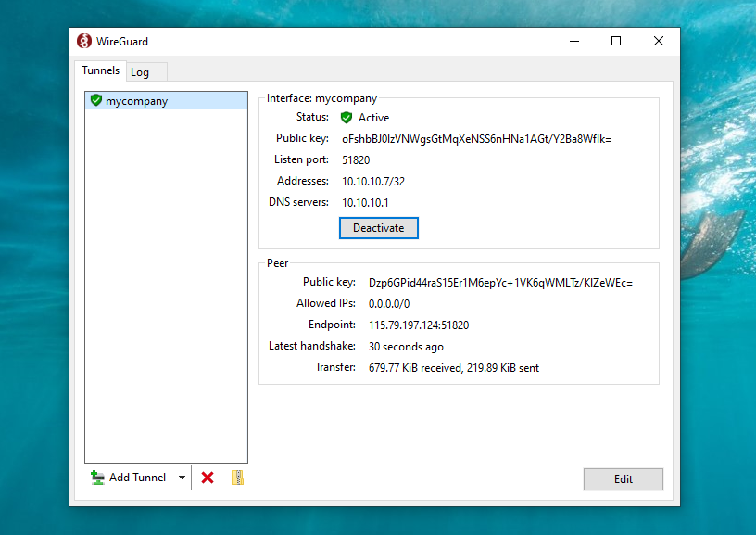Click green shield icon beside mycompany tunnel
The image size is (756, 535).
coord(96,100)
